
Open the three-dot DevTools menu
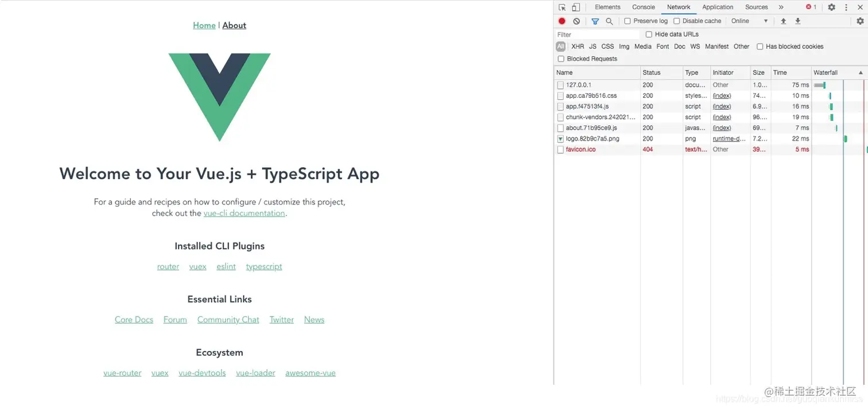pos(846,7)
